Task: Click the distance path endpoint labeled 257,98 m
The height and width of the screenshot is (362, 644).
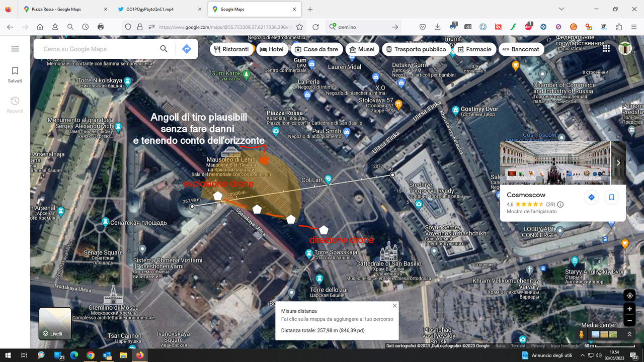Action: click(x=192, y=206)
